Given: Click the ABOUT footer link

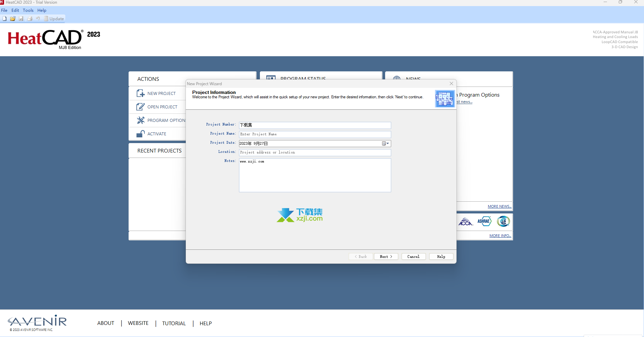Looking at the screenshot, I should [106, 323].
